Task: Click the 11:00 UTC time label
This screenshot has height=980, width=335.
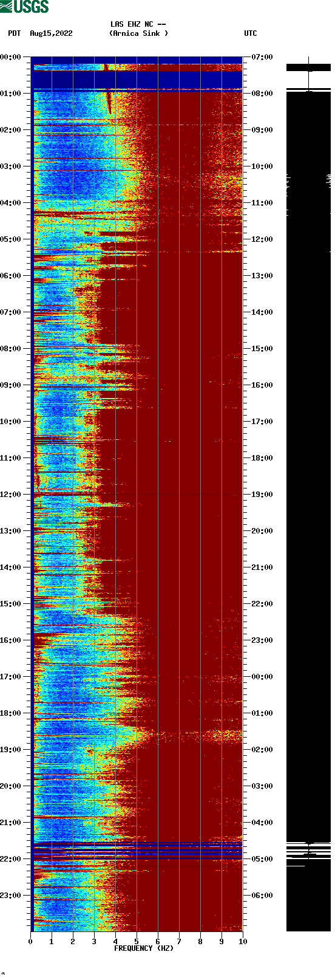Action: coord(262,203)
